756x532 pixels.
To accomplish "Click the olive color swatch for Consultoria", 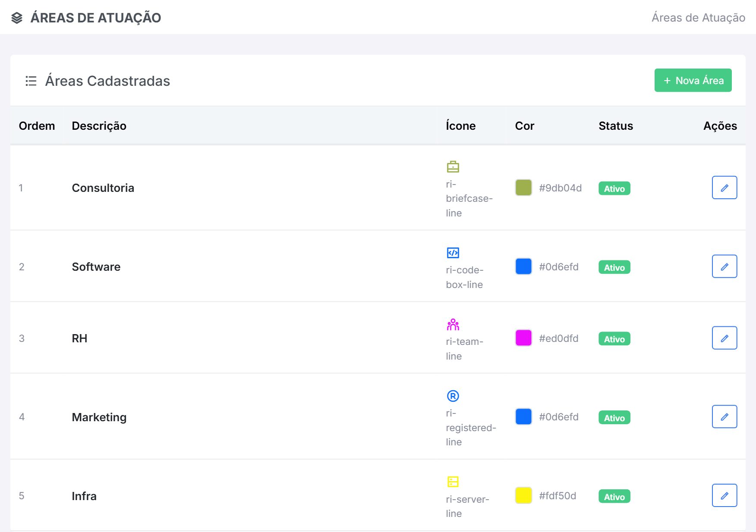I will tap(523, 188).
